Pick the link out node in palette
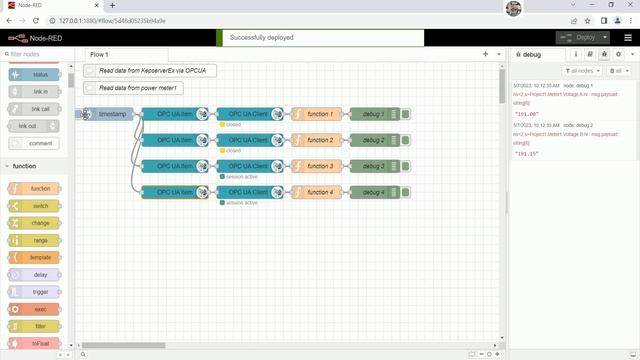Image resolution: width=640 pixels, height=360 pixels. pos(34,126)
